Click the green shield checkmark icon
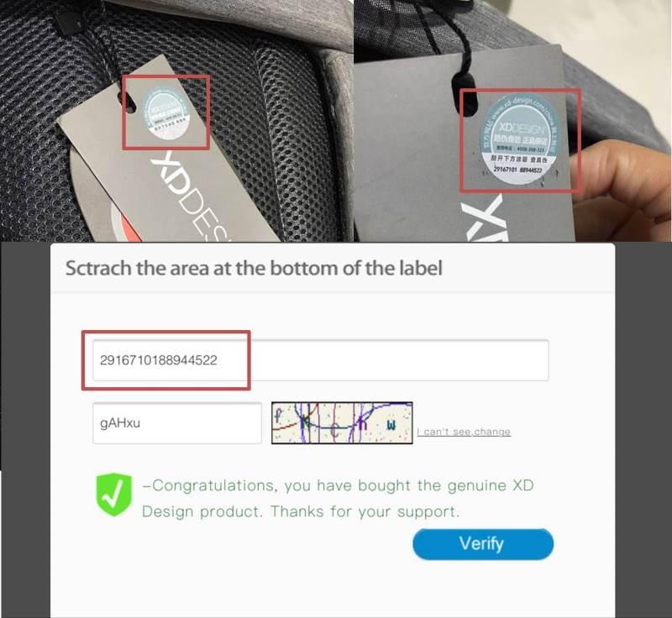Image resolution: width=672 pixels, height=618 pixels. point(113,495)
